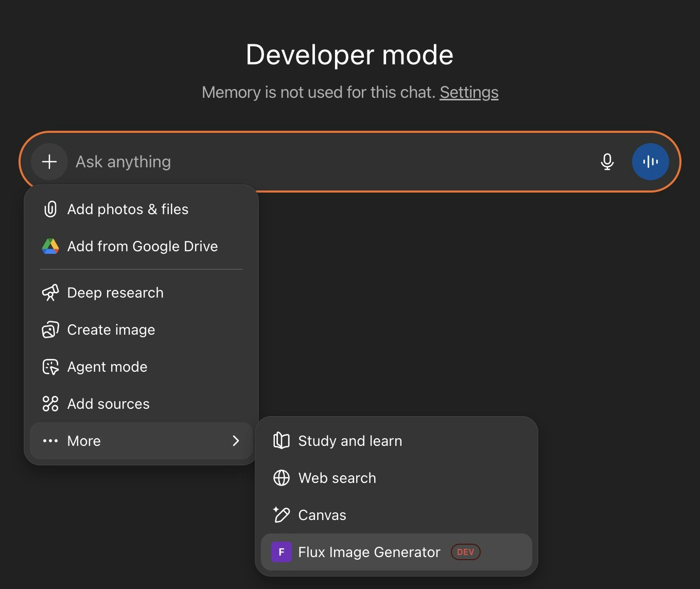
Task: Click the Developer mode heading
Action: [x=349, y=55]
